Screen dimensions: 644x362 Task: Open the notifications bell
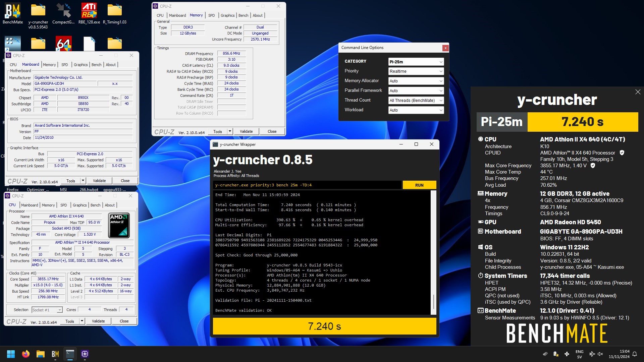tap(635, 354)
